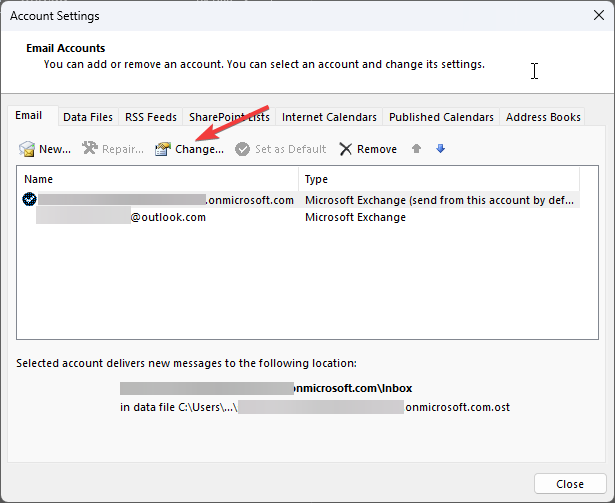Viewport: 615px width, 503px height.
Task: Go to Published Calendars tab
Action: pos(441,117)
